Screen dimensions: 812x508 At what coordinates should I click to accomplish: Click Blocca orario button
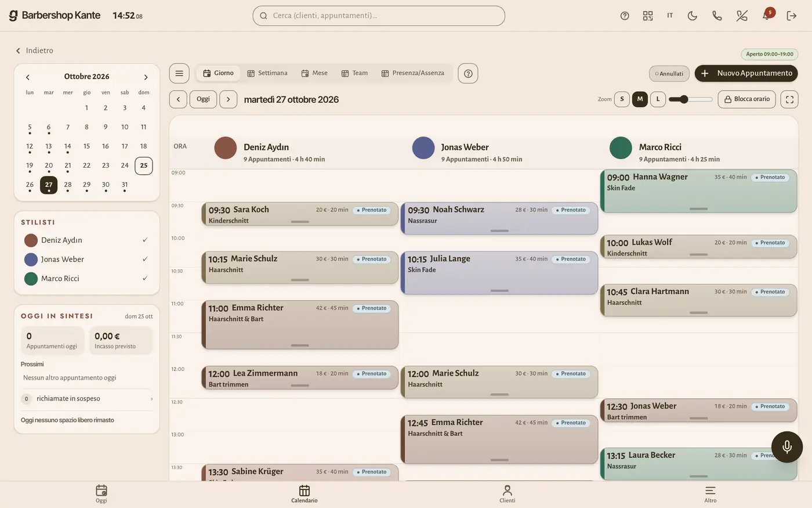click(747, 99)
